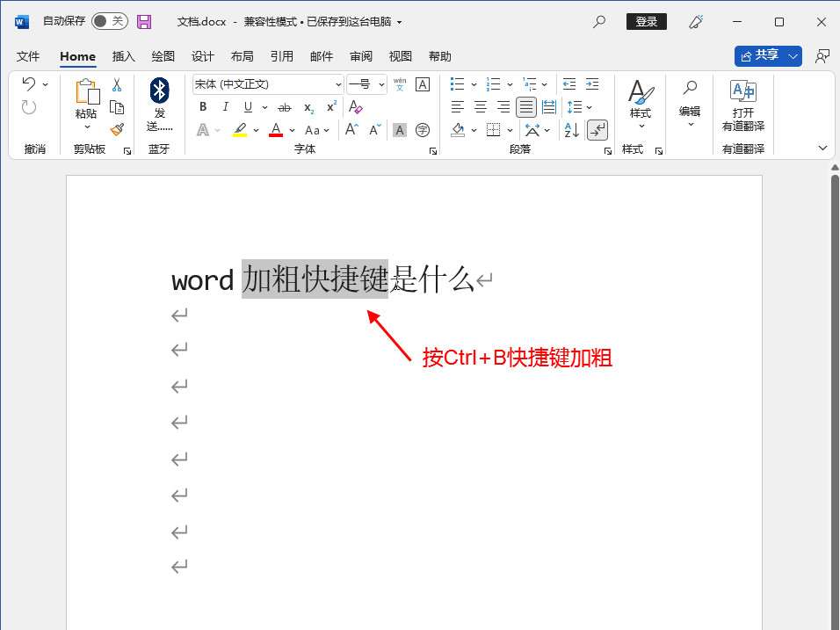Align text left
This screenshot has width=840, height=630.
[x=458, y=107]
